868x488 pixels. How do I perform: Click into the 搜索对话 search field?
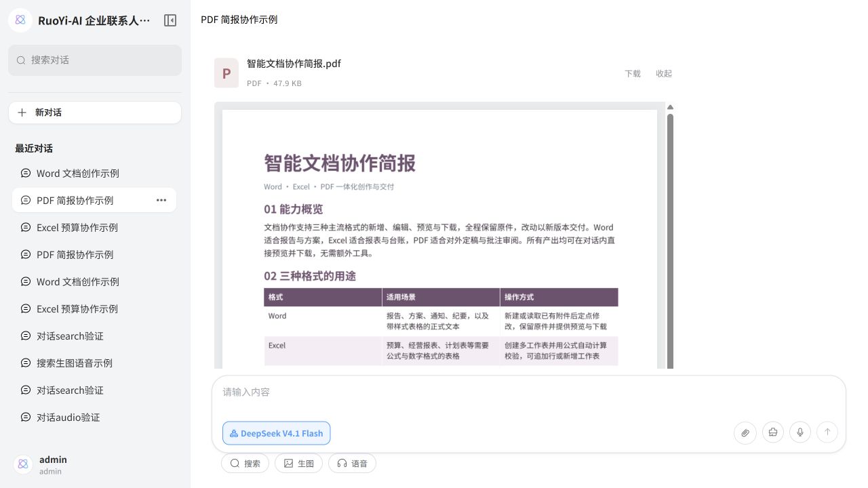[95, 60]
